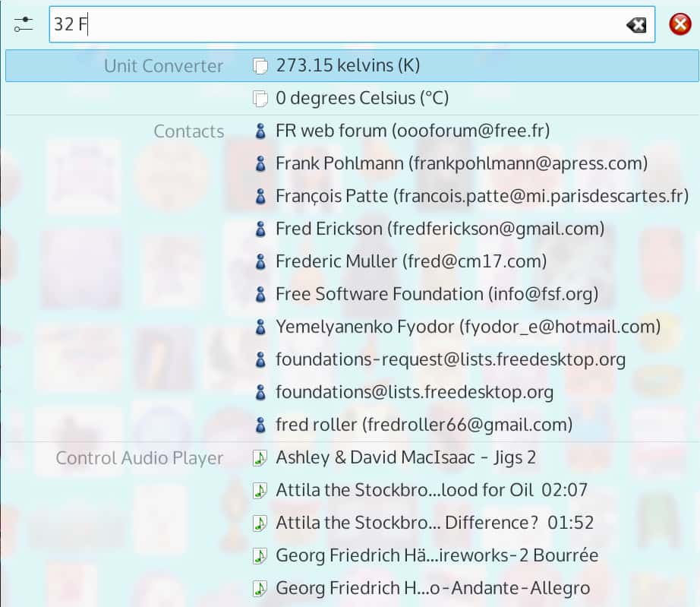The width and height of the screenshot is (700, 607).
Task: Choose Frank Pohlmann contact
Action: point(352,163)
